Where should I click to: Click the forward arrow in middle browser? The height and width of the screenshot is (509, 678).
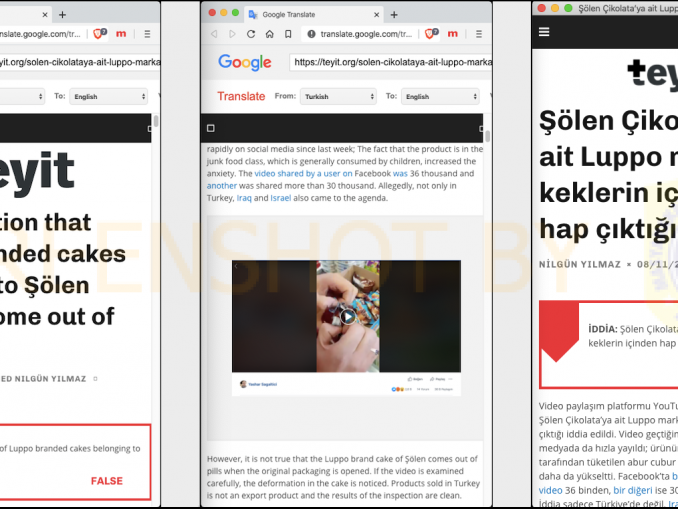[x=232, y=34]
